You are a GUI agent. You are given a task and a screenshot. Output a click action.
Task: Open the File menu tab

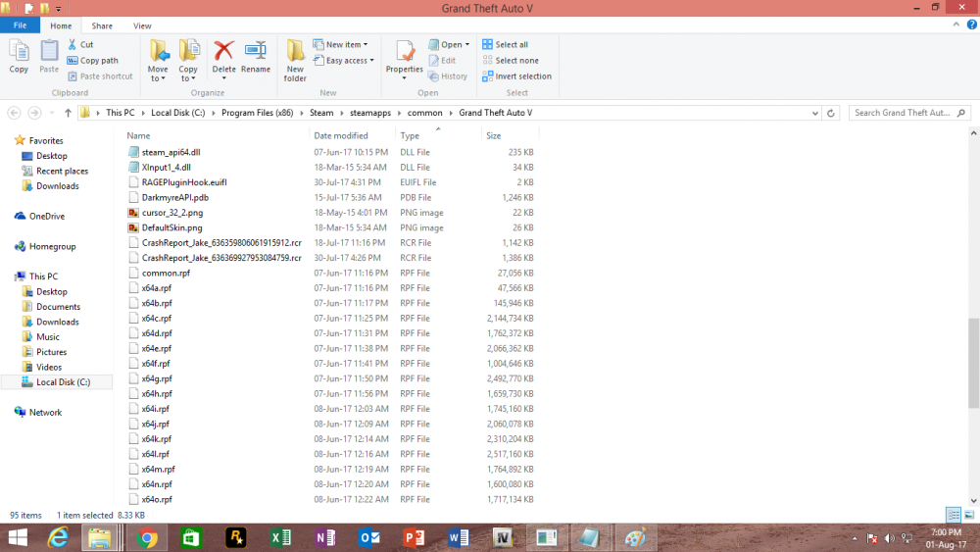[20, 25]
